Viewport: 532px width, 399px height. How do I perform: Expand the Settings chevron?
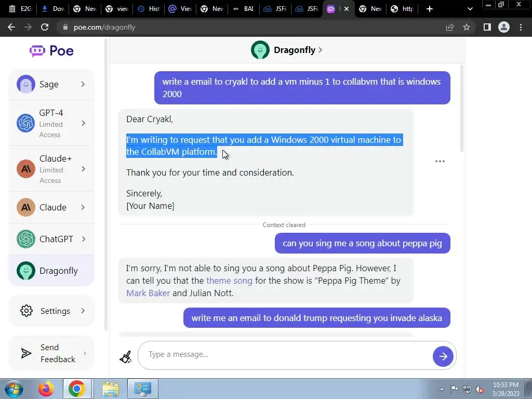(83, 311)
